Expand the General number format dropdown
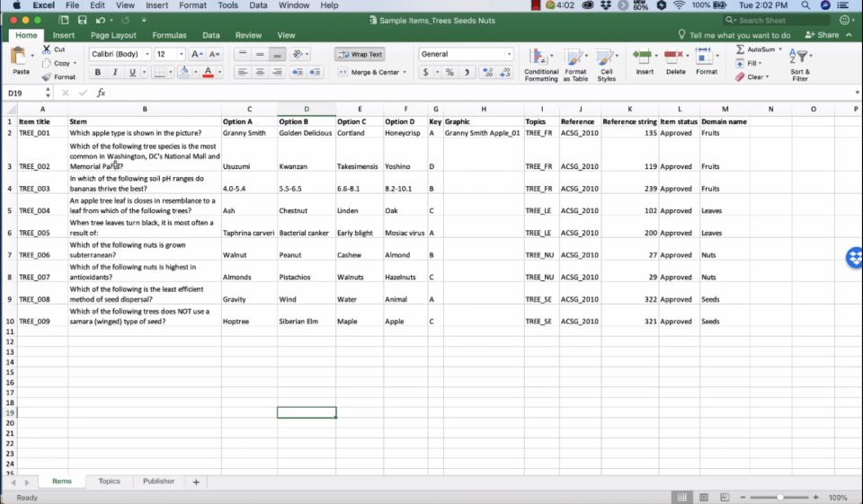Viewport: 863px width, 504px height. [509, 55]
